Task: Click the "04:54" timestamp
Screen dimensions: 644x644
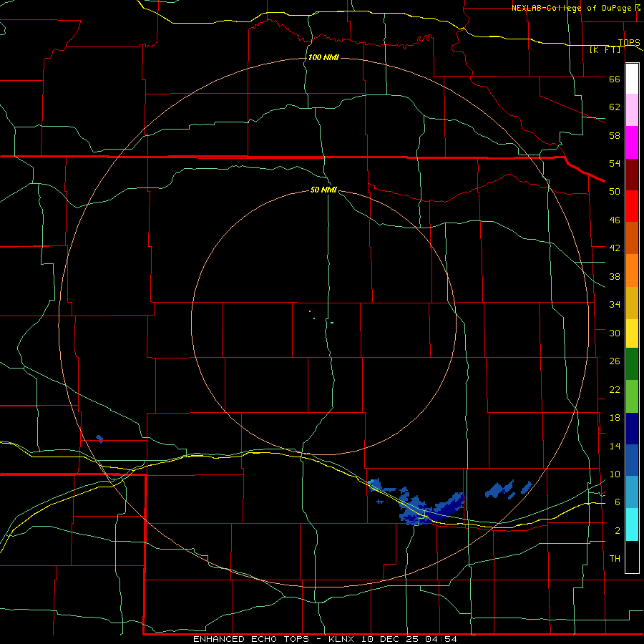Action: click(440, 639)
